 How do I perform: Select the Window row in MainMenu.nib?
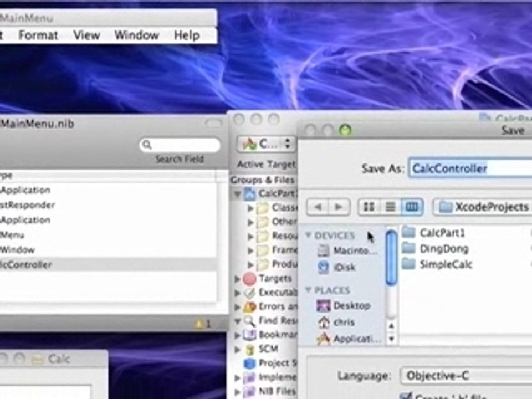click(108, 250)
